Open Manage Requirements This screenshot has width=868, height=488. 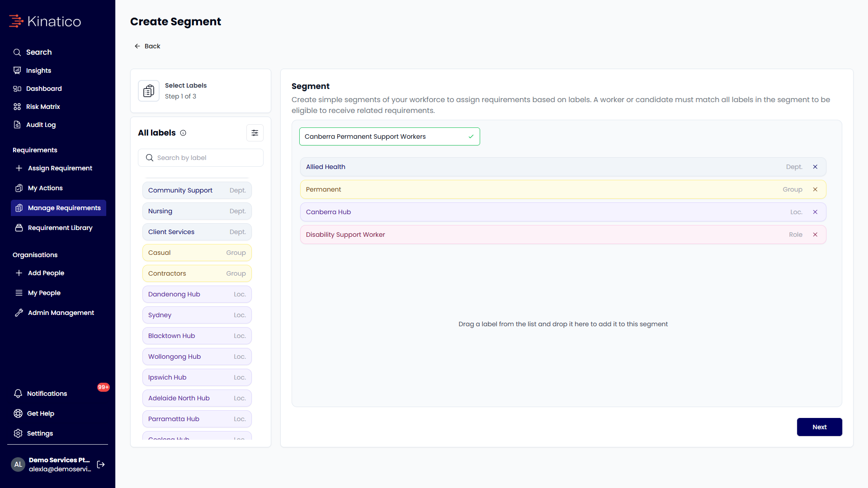58,208
